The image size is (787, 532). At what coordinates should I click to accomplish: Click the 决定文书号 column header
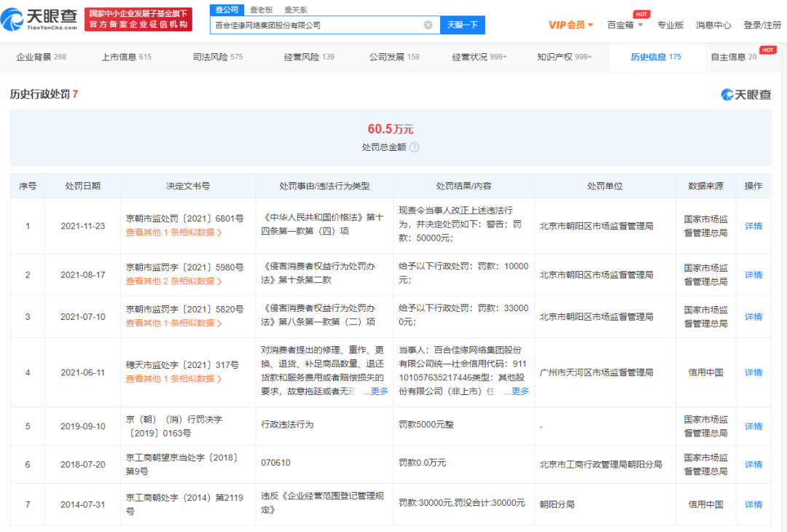coord(188,187)
